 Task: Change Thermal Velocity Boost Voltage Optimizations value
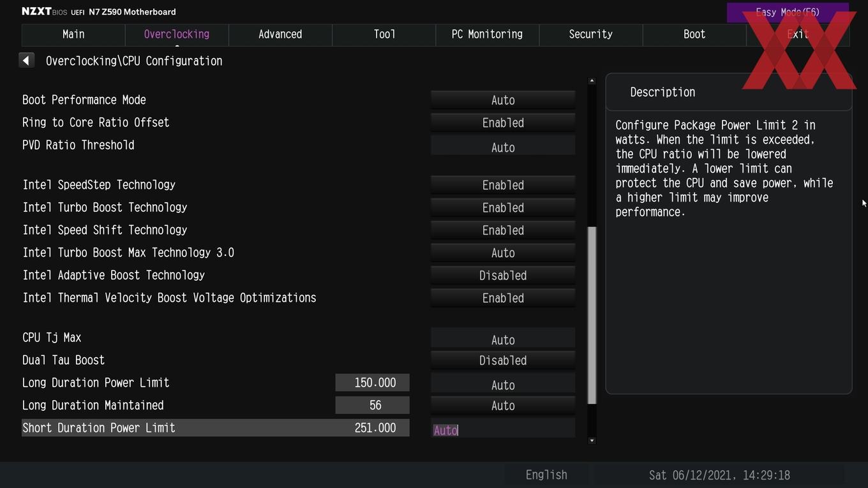point(503,298)
